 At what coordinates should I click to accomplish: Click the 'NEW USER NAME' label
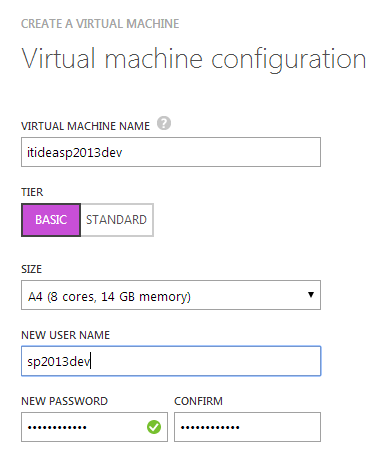(x=65, y=335)
